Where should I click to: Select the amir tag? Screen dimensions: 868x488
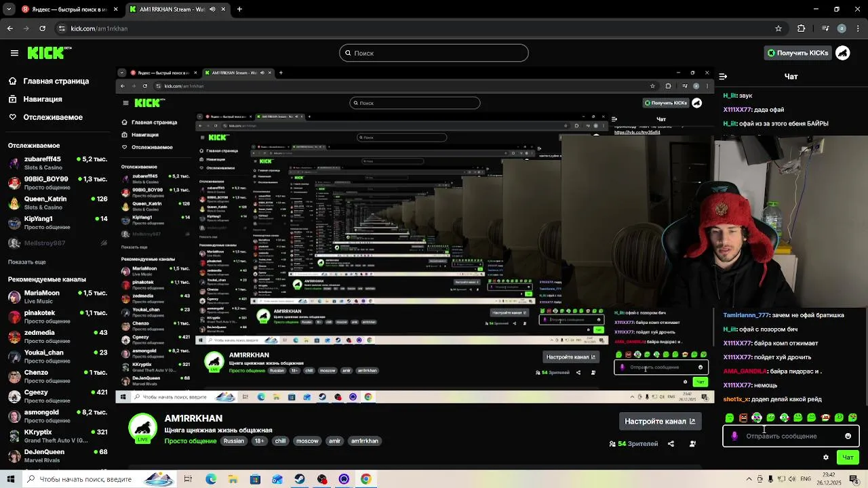coord(335,441)
